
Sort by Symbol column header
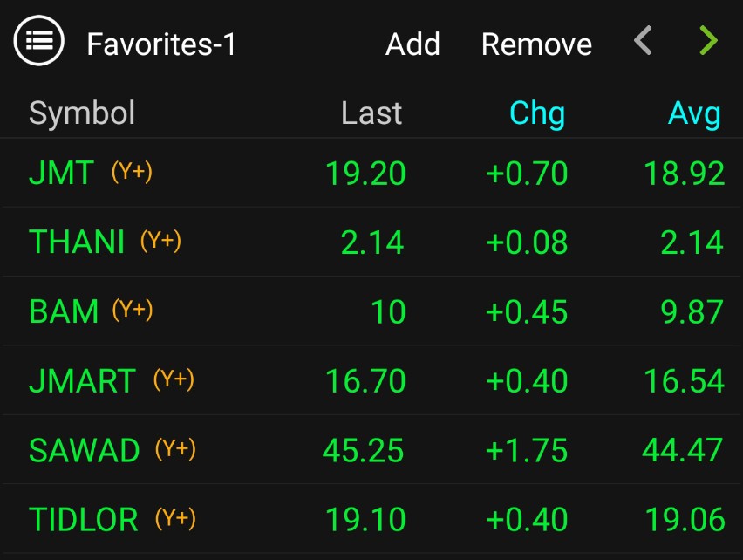tap(82, 113)
